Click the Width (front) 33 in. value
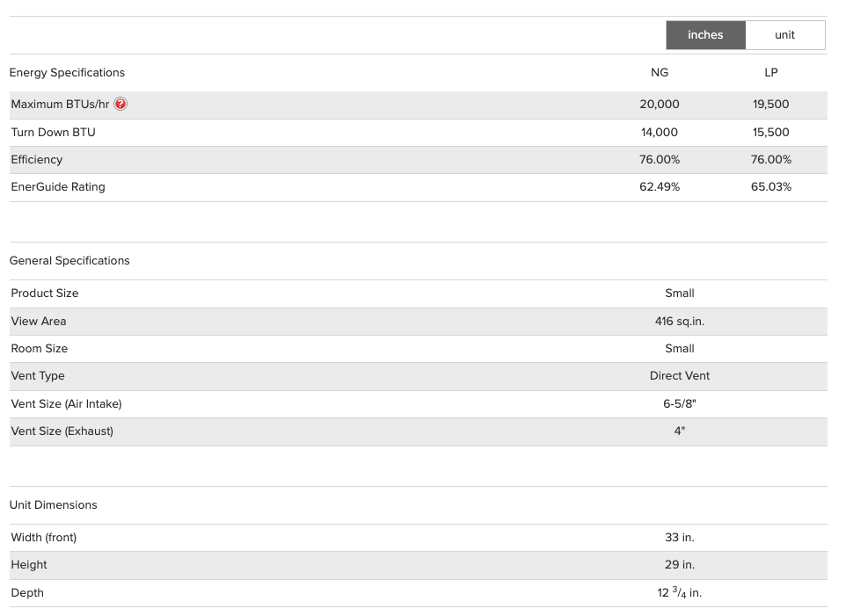Viewport: 853px width, 616px height. click(x=680, y=538)
